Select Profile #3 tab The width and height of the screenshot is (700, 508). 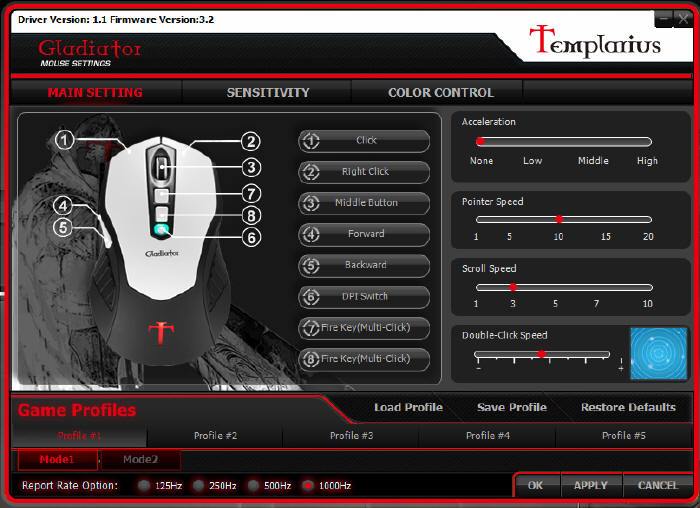pos(351,436)
